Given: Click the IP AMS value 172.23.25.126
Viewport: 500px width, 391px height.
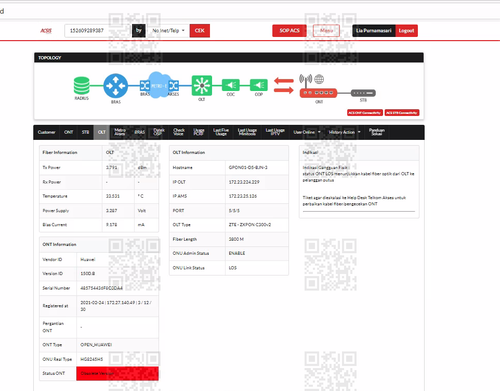Looking at the screenshot, I should (x=243, y=196).
